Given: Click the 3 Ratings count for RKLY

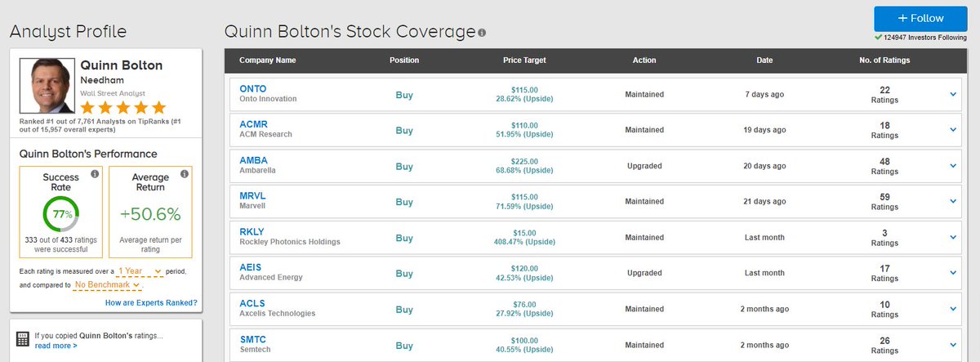Looking at the screenshot, I should click(x=884, y=237).
